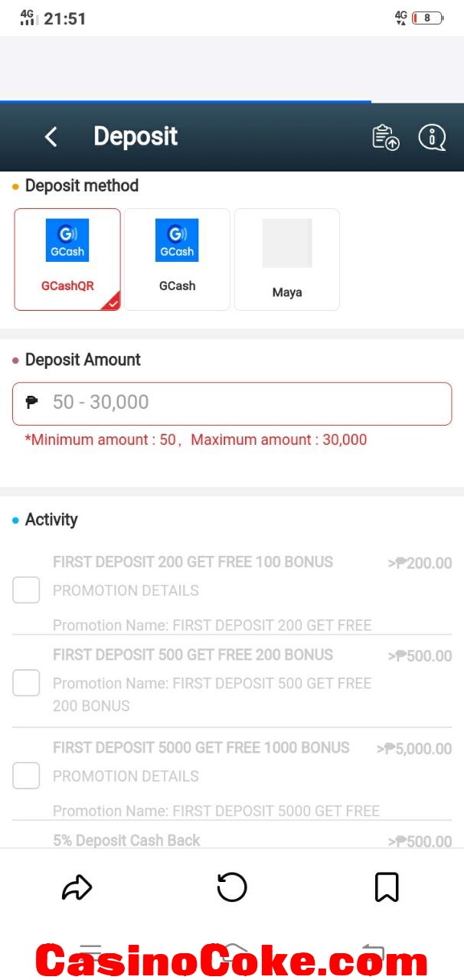Tap the bookmark icon
The width and height of the screenshot is (464, 980).
click(x=387, y=887)
